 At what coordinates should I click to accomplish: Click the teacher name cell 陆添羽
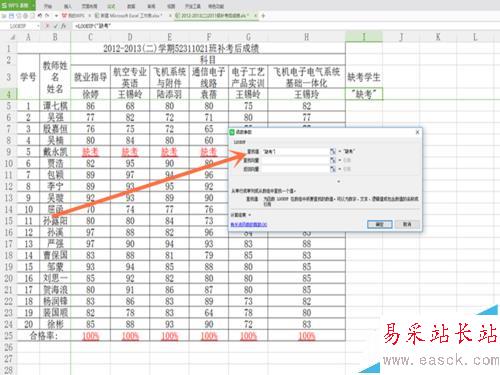pos(169,94)
